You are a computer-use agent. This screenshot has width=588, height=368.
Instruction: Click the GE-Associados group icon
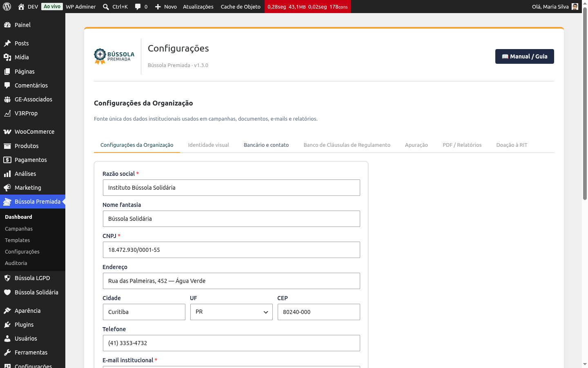click(7, 99)
